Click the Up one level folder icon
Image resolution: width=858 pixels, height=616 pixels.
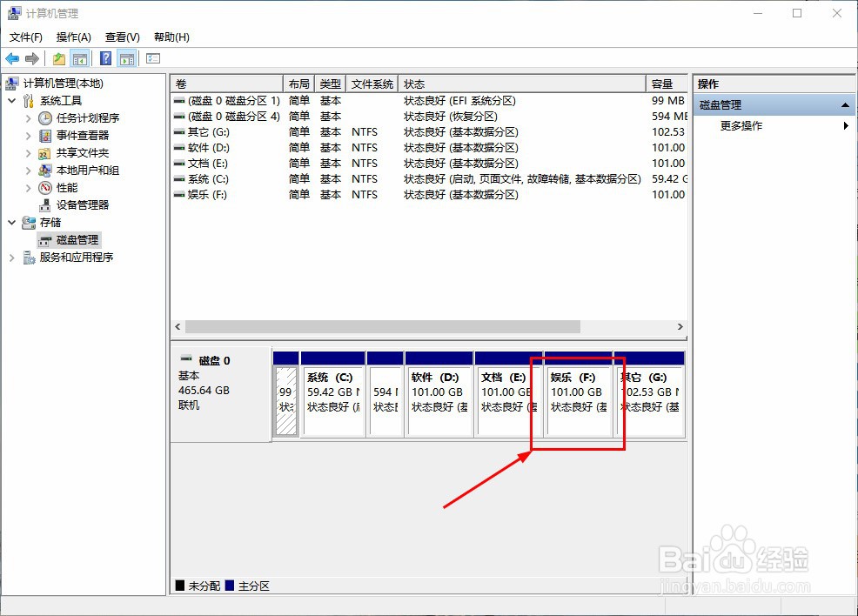[59, 58]
